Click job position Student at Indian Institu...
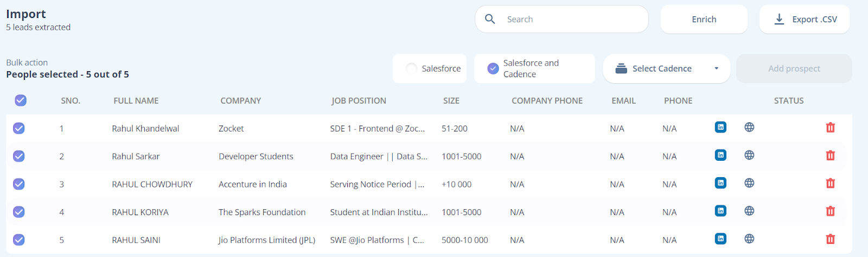This screenshot has width=868, height=257. pos(379,212)
